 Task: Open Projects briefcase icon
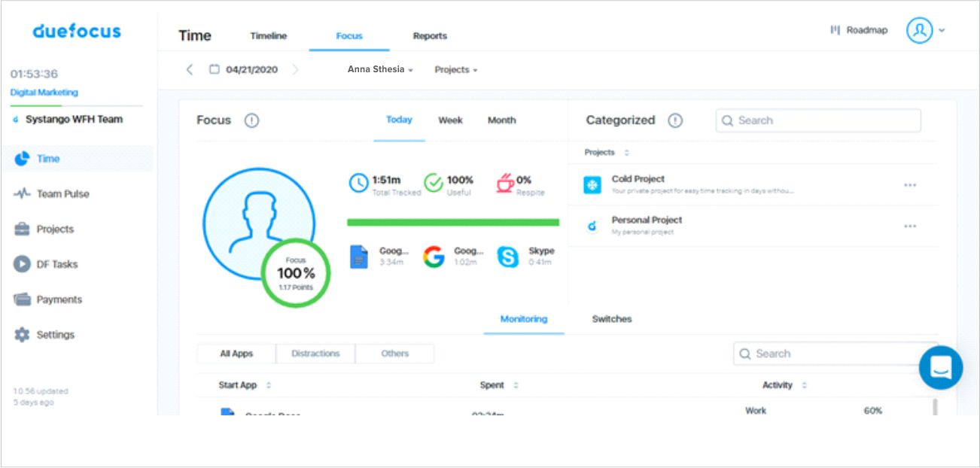(22, 229)
